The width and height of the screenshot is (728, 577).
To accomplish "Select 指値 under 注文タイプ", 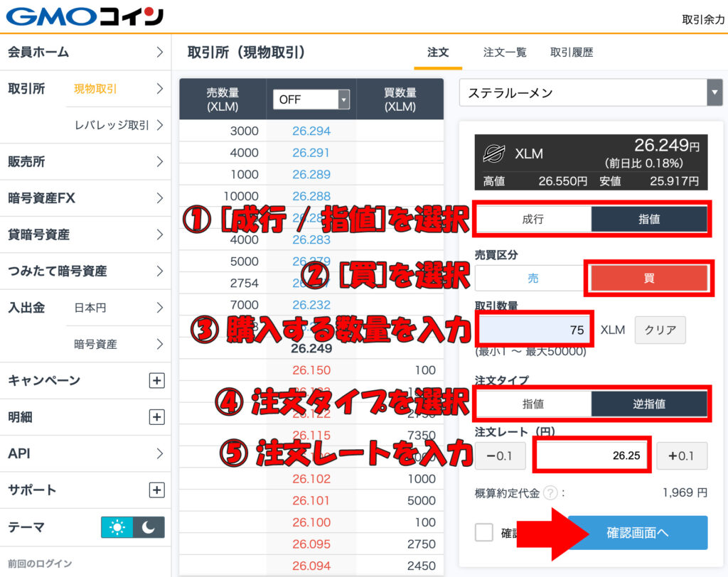I will 533,404.
